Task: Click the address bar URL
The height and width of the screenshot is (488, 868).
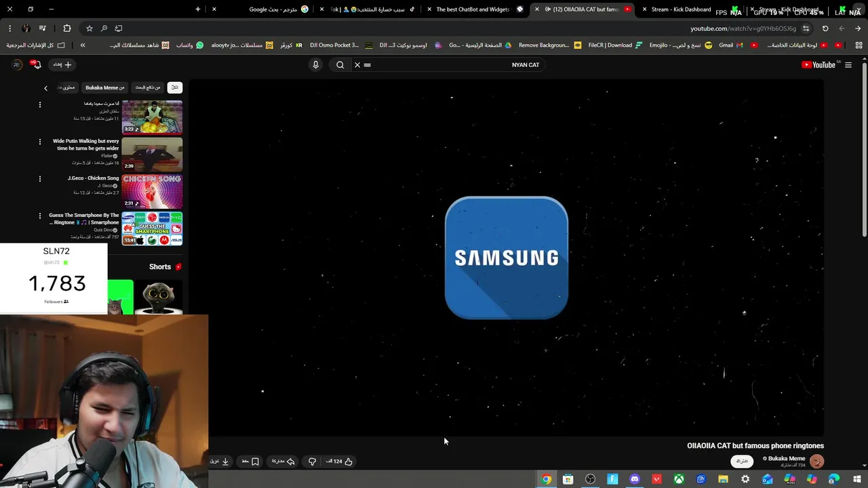Action: (743, 28)
